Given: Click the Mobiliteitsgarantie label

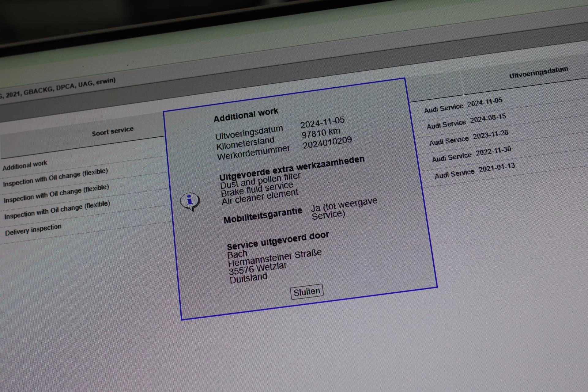Looking at the screenshot, I should tap(263, 215).
